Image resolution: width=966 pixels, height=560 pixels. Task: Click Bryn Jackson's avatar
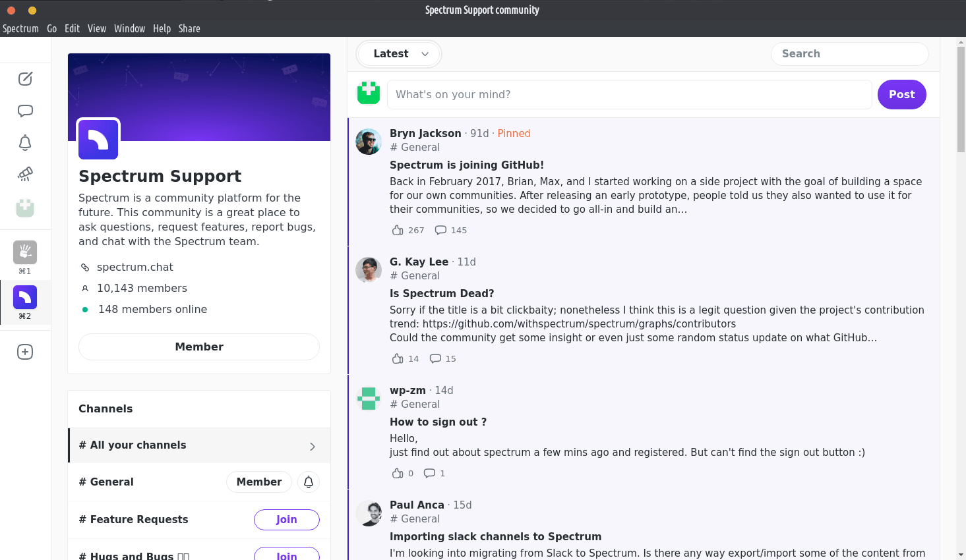(x=369, y=142)
